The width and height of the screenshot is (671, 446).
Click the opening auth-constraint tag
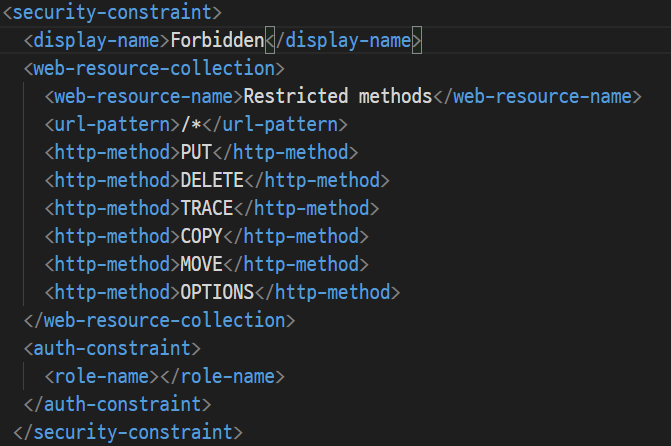click(x=112, y=348)
